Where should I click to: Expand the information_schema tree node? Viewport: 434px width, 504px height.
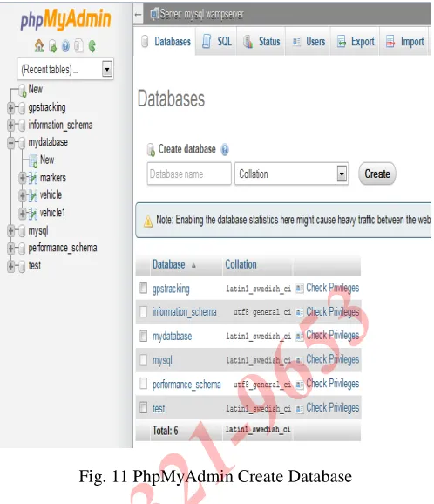10,125
